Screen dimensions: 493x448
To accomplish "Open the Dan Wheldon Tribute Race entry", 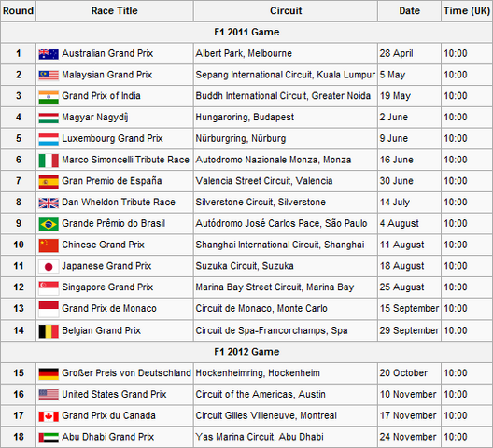I will (x=119, y=203).
